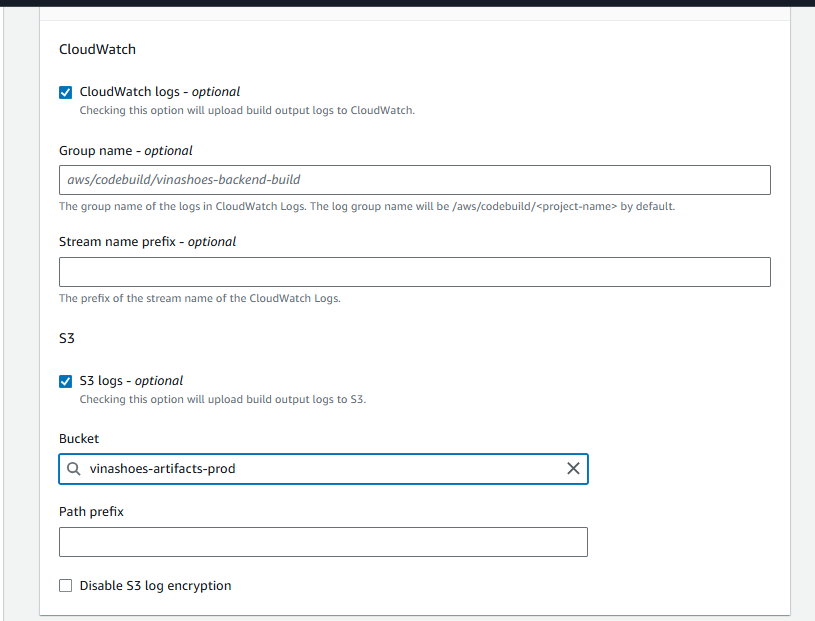Uncheck the CloudWatch logs checkbox
The width and height of the screenshot is (815, 621).
(x=66, y=92)
